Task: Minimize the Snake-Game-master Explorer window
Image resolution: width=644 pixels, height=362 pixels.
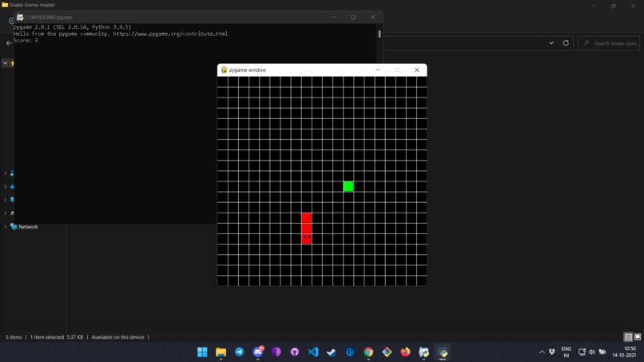Action: point(594,6)
